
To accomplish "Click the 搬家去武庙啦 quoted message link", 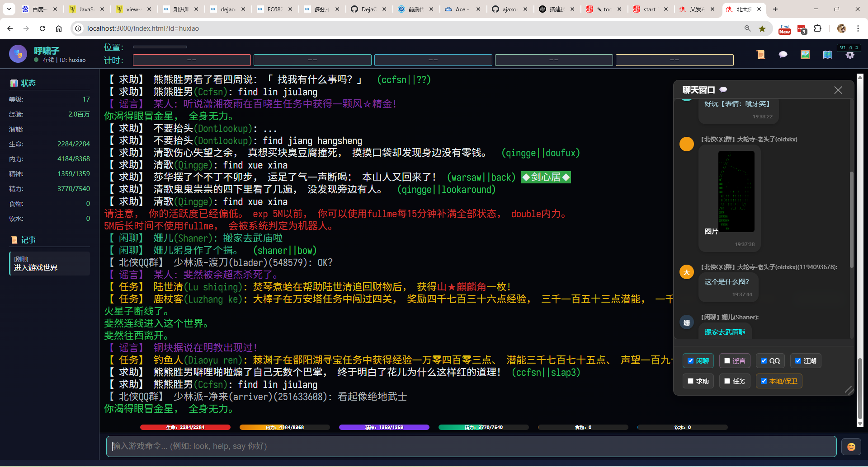I will (x=725, y=331).
